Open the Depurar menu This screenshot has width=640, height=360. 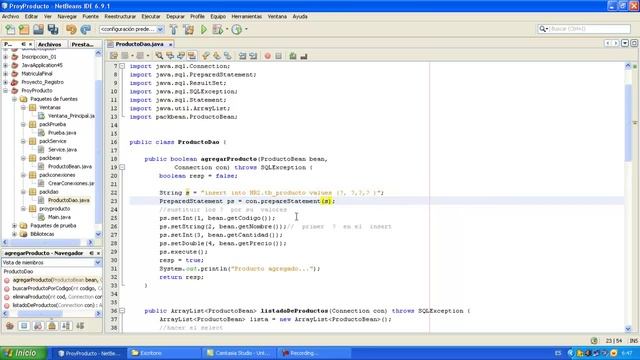pyautogui.click(x=175, y=16)
